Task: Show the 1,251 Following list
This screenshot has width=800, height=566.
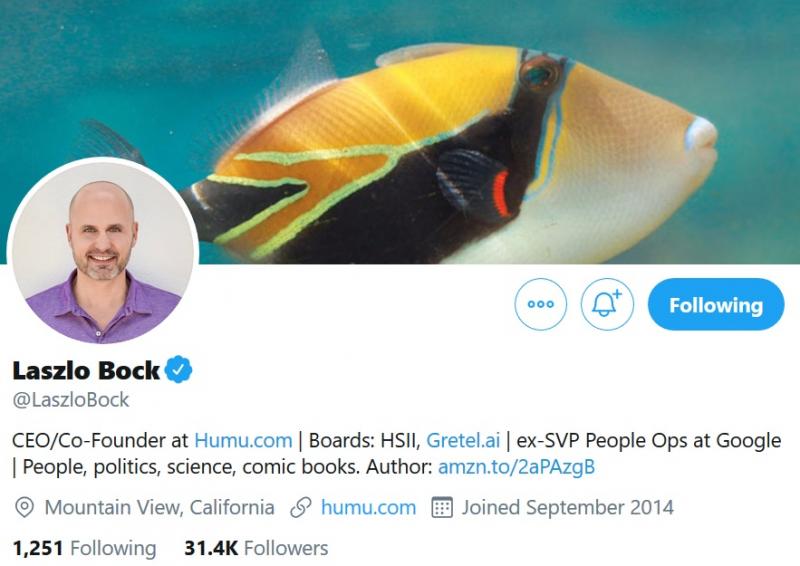Action: pos(84,548)
